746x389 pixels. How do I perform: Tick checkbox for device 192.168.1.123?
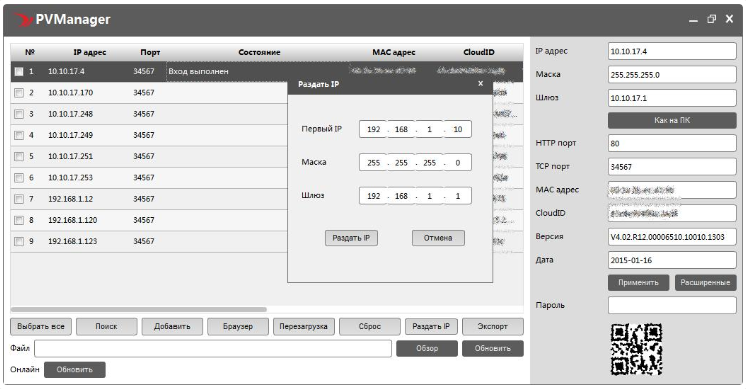19,242
